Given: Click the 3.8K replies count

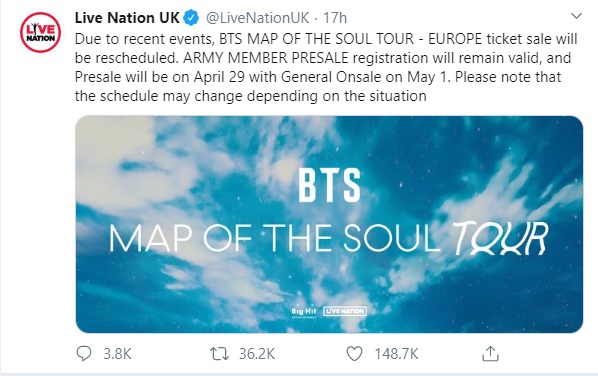Looking at the screenshot, I should pyautogui.click(x=117, y=354).
